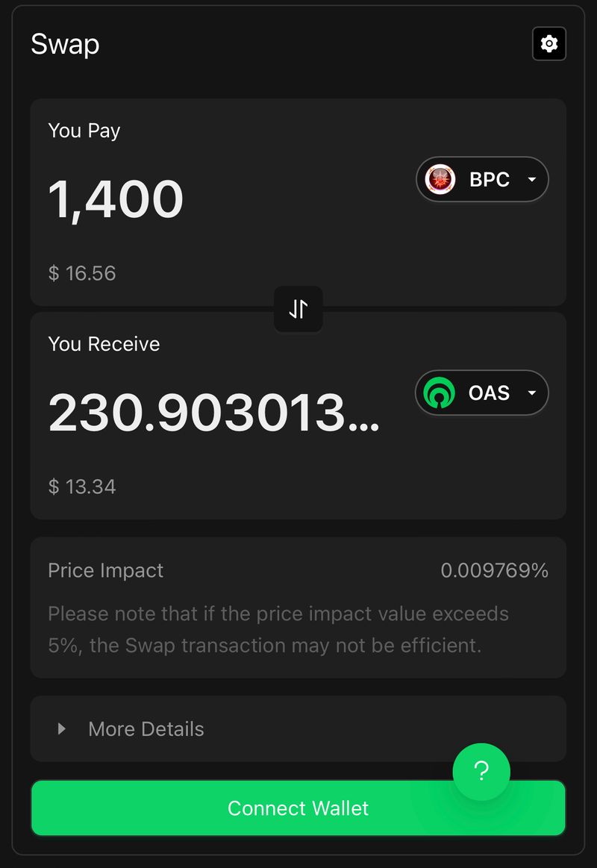
Task: Click the Swap panel heading
Action: tap(65, 44)
